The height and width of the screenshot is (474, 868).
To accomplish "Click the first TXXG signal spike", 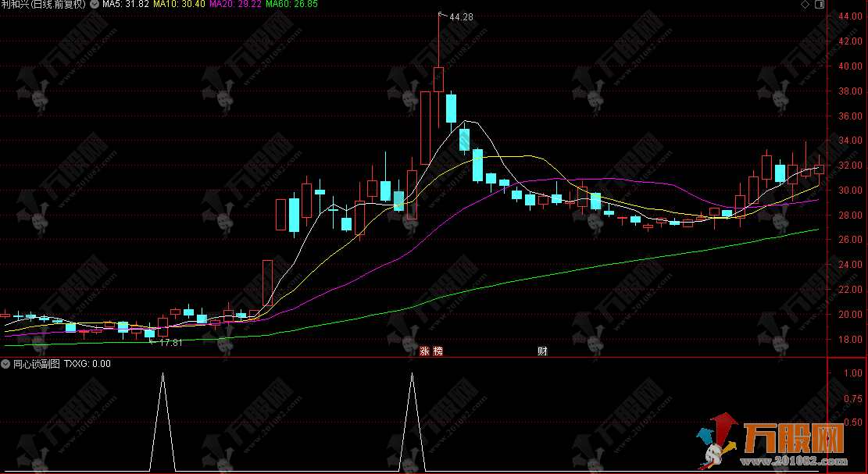I will pos(163,422).
